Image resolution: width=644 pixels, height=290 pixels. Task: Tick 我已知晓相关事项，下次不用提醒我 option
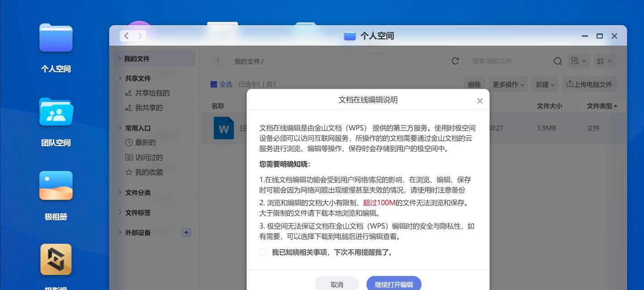pos(263,252)
